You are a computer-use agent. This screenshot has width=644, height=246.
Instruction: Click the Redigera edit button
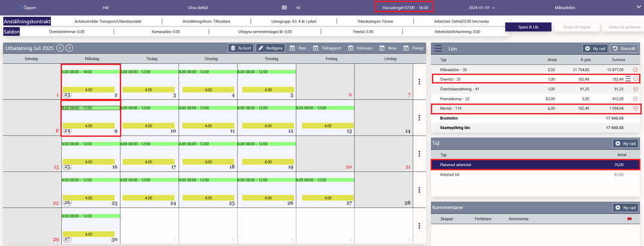pyautogui.click(x=270, y=48)
